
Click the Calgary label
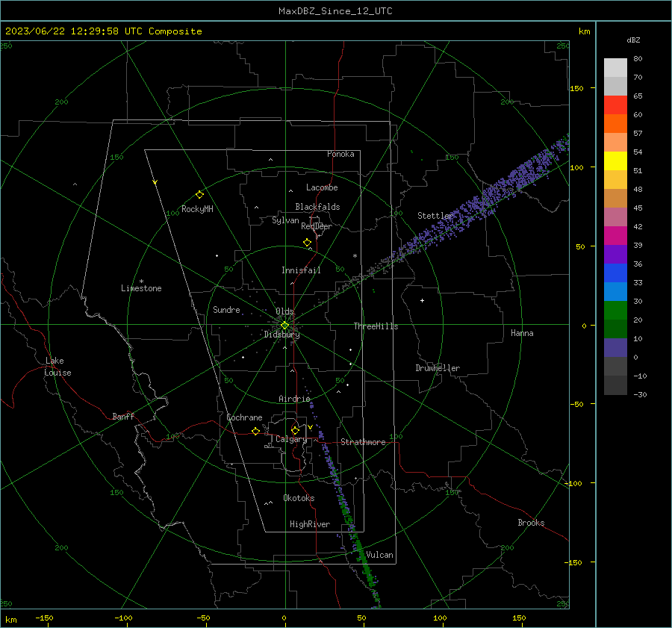click(x=291, y=439)
